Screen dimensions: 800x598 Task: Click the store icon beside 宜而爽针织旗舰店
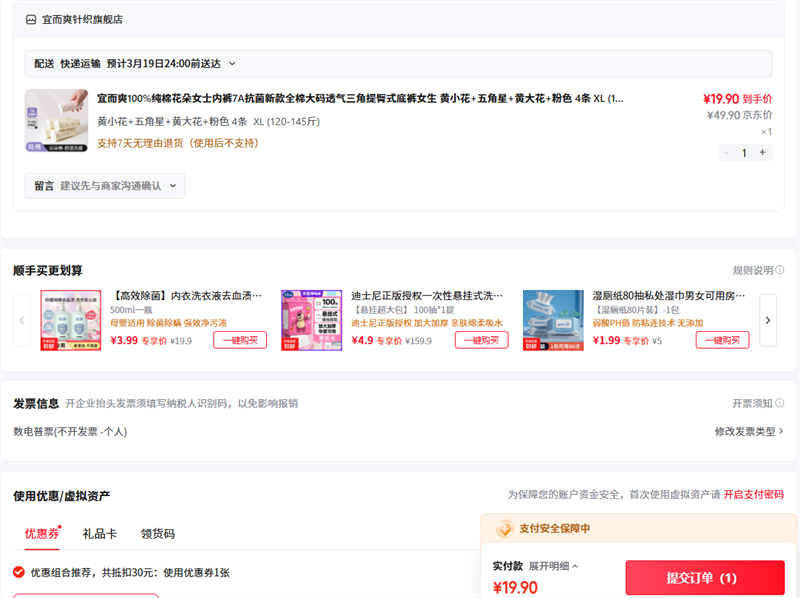click(31, 19)
